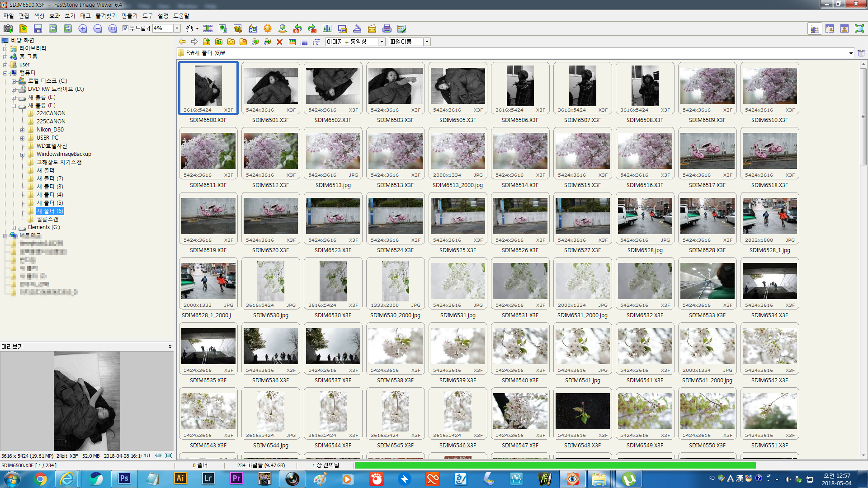Open the 편집 menu
This screenshot has height=488, width=868.
point(24,16)
